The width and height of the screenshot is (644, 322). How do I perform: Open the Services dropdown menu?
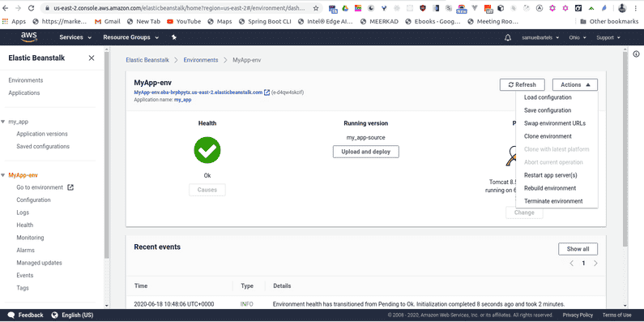tap(75, 37)
